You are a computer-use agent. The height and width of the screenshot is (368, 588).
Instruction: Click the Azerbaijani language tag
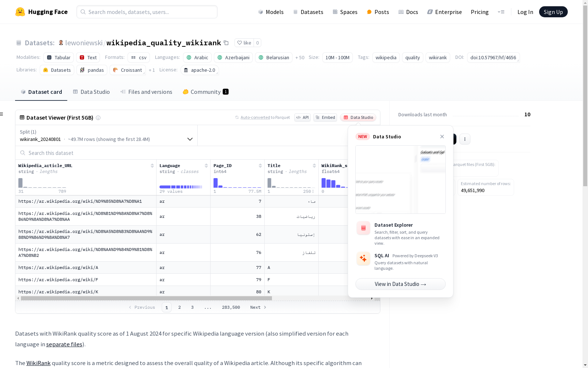(233, 57)
